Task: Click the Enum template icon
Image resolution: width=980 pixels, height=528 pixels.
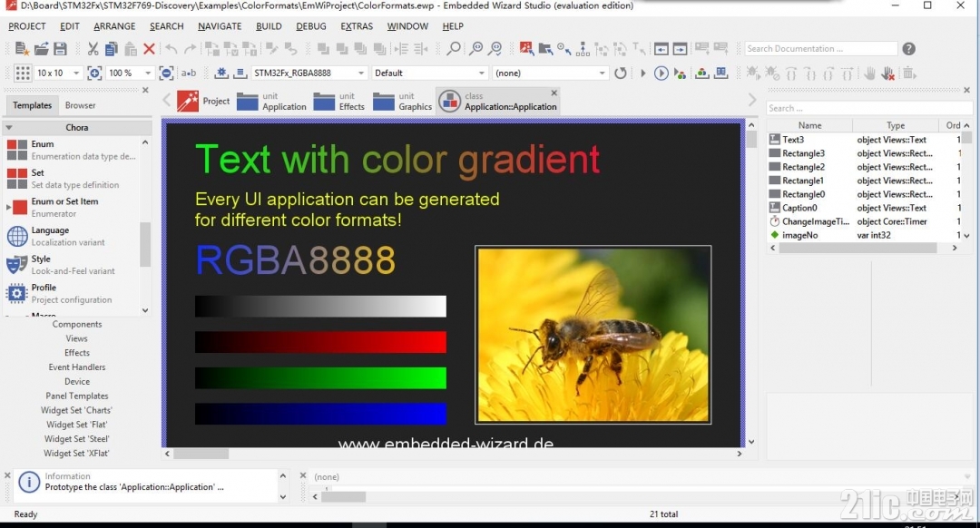Action: (x=17, y=150)
